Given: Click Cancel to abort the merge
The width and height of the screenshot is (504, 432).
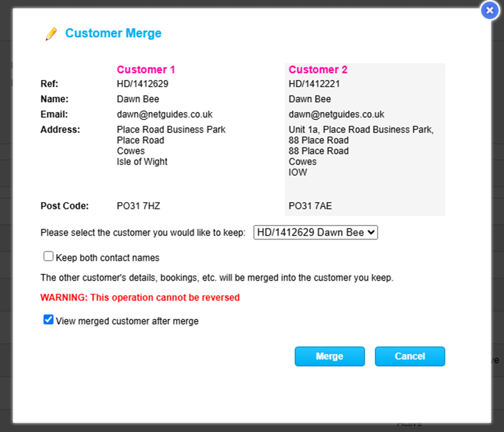Looking at the screenshot, I should click(x=410, y=356).
